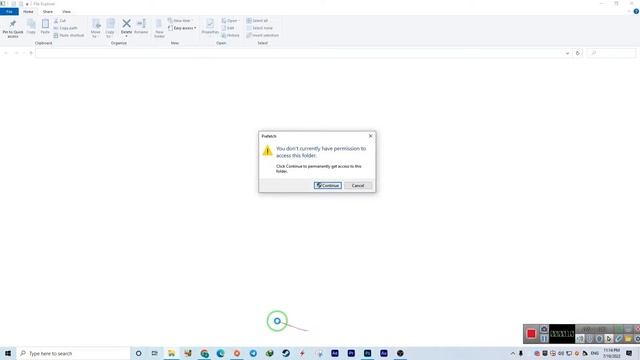Stop recording with red square button
Screen dimensions: 640x360
pyautogui.click(x=531, y=334)
